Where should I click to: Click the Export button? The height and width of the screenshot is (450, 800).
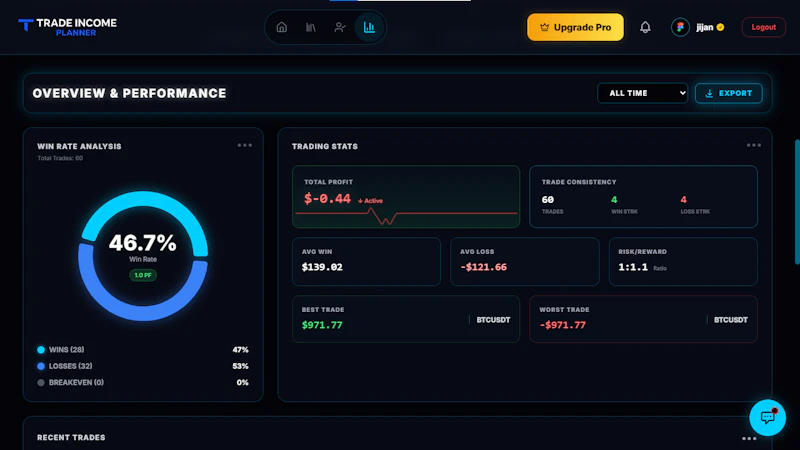[729, 93]
